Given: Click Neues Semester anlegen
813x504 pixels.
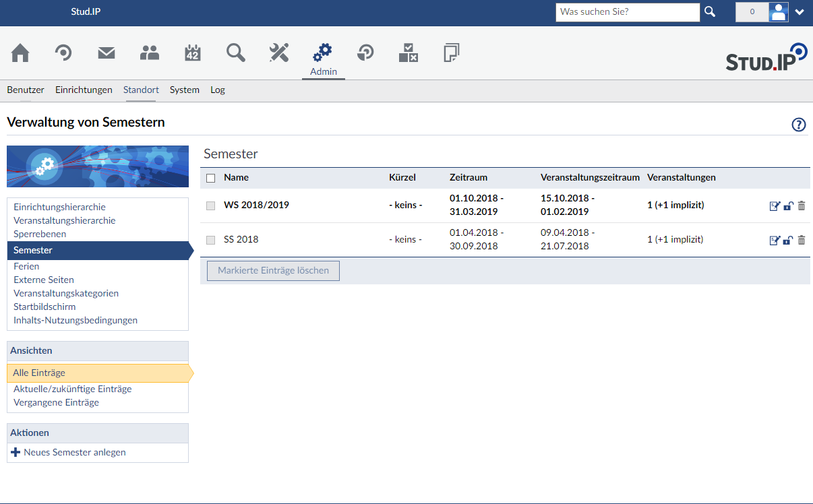Looking at the screenshot, I should [x=74, y=452].
